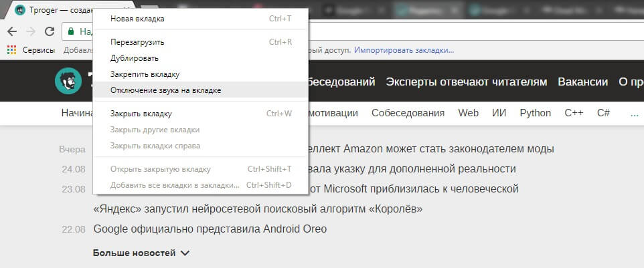Mute tab via Отключение звука на вкладке

165,90
